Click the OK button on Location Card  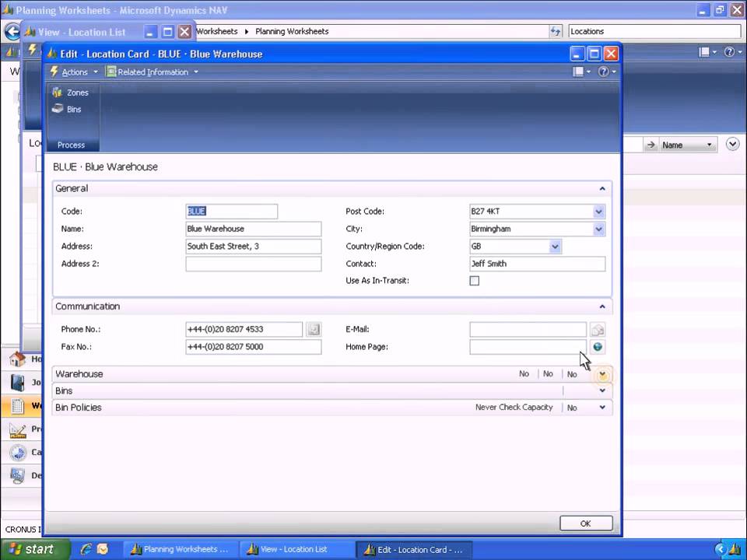tap(585, 523)
